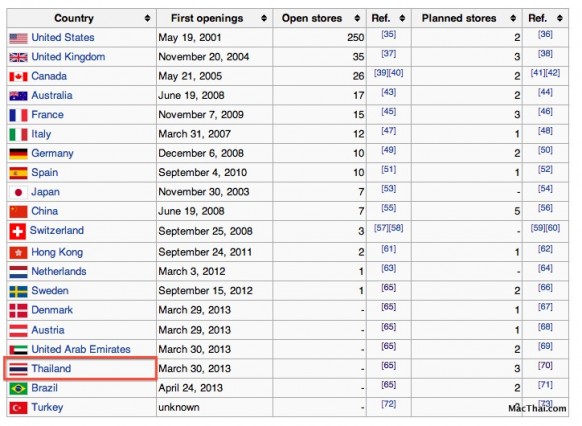The width and height of the screenshot is (582, 426).
Task: Click the Japan flag icon
Action: tap(18, 192)
